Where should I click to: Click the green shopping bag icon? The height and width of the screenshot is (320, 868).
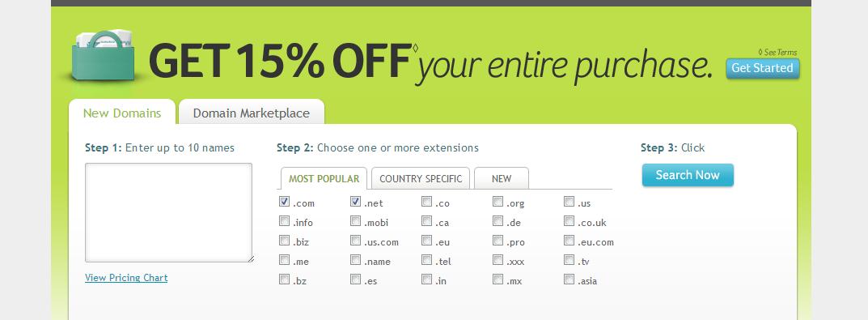104,55
